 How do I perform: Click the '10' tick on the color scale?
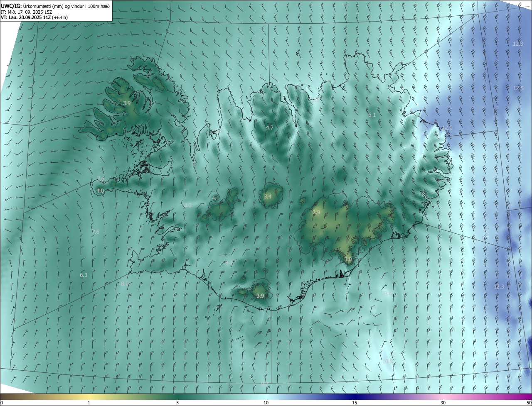click(266, 403)
